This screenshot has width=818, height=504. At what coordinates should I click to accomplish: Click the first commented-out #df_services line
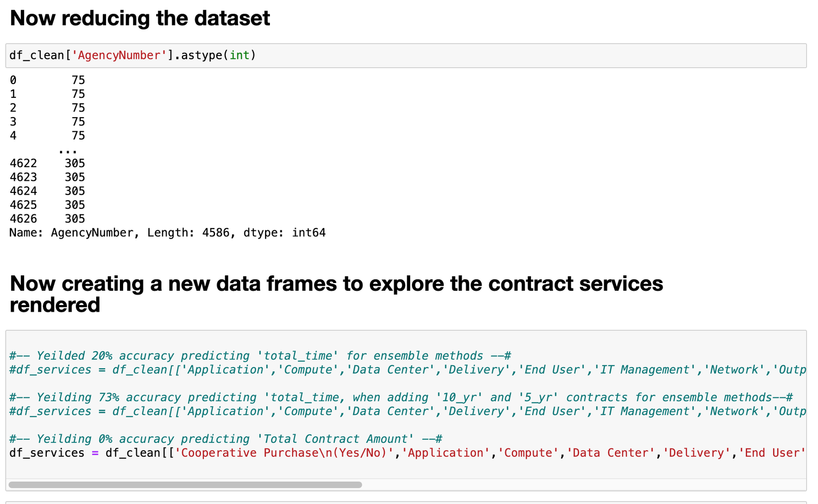coord(407,370)
